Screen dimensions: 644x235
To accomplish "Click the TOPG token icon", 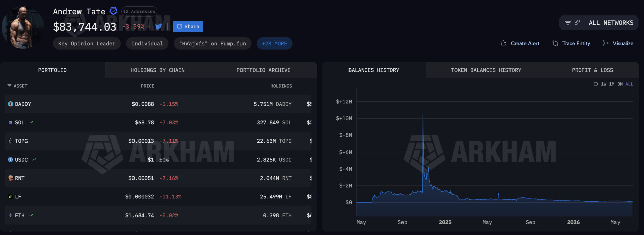I will (x=10, y=141).
